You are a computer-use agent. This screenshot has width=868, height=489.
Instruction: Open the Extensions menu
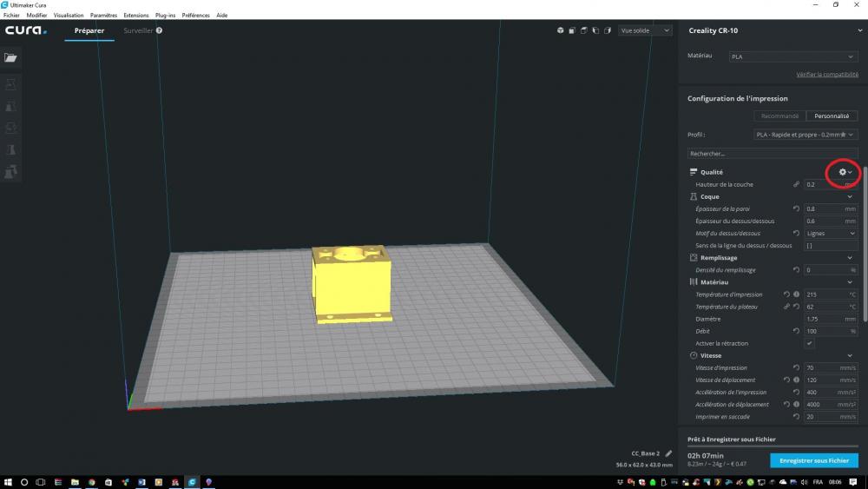pos(135,15)
